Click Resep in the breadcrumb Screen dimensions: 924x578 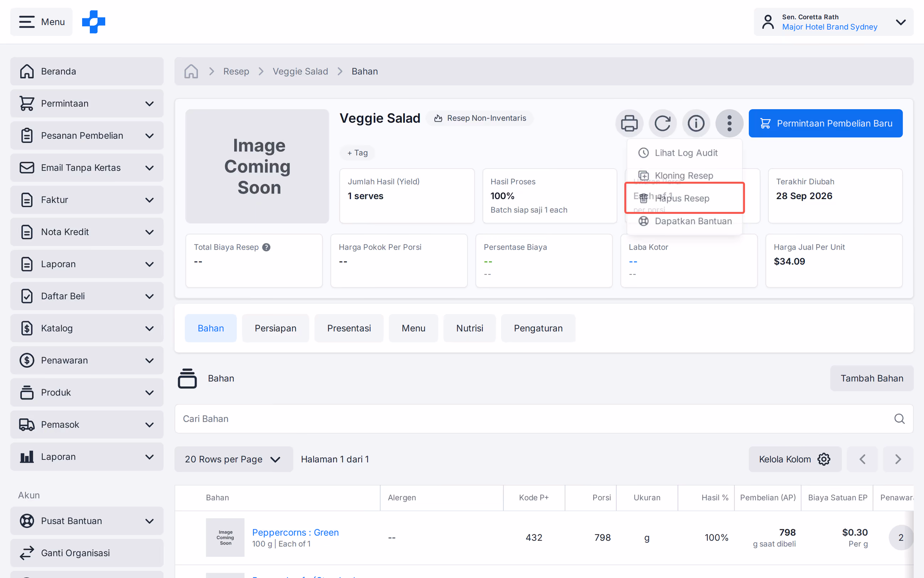[236, 71]
